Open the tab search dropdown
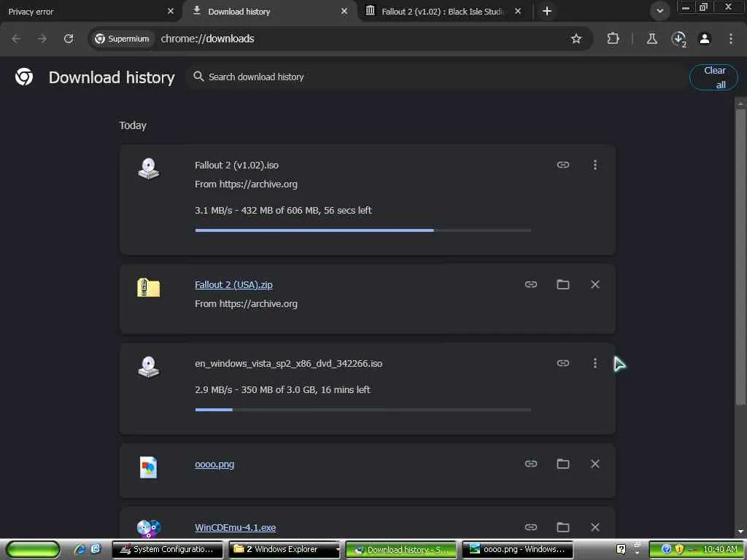 coord(659,11)
